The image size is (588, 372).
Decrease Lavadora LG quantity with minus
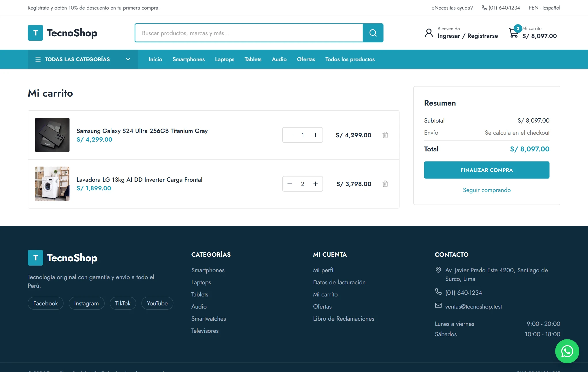290,184
